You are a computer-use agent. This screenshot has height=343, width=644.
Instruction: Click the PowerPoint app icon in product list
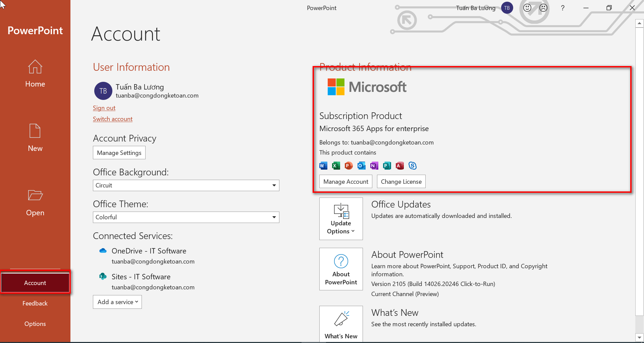click(349, 166)
